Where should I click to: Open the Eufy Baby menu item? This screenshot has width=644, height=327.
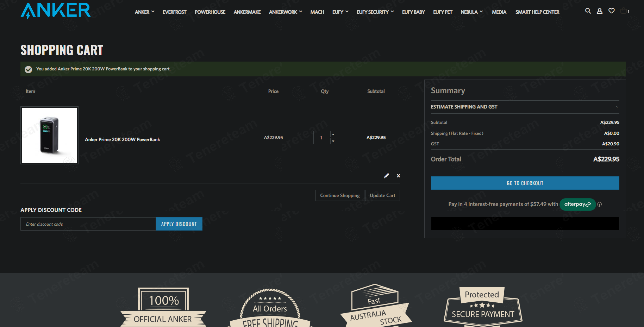[x=413, y=12]
